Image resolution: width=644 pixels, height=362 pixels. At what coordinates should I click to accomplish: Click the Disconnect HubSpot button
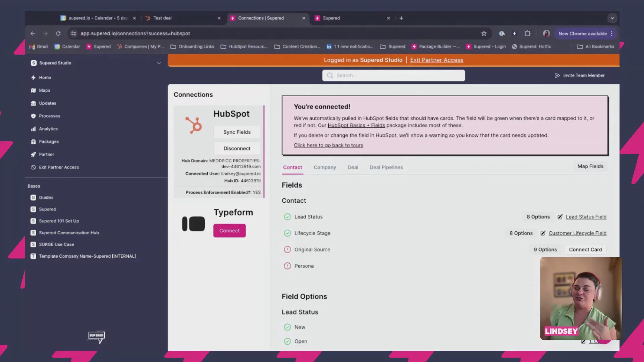(x=237, y=148)
